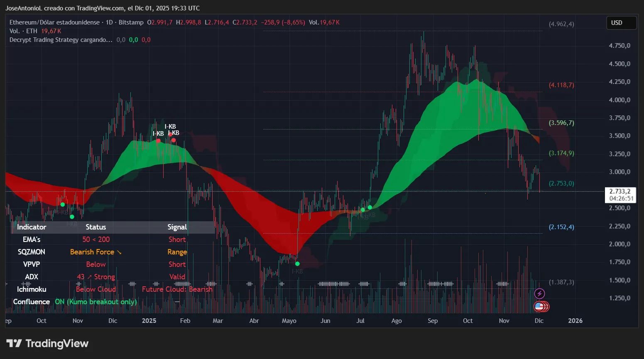Click the USD currency button top right
644x359 pixels.
(621, 23)
